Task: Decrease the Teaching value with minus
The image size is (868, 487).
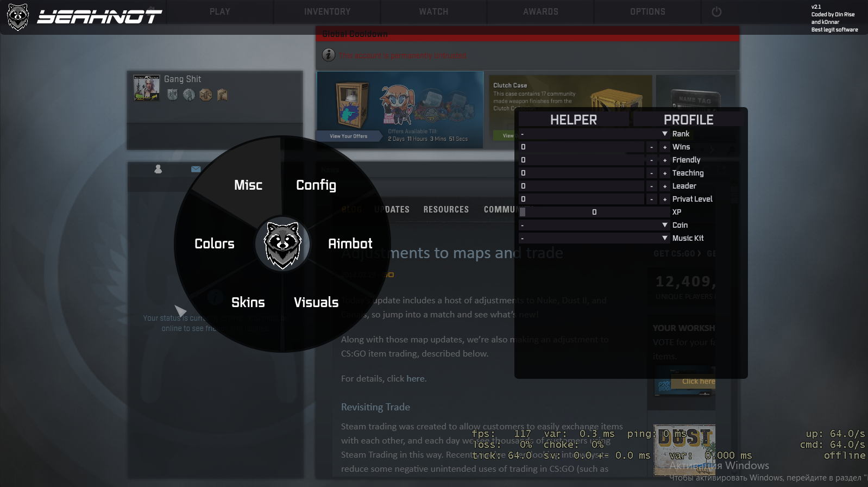Action: click(x=652, y=173)
